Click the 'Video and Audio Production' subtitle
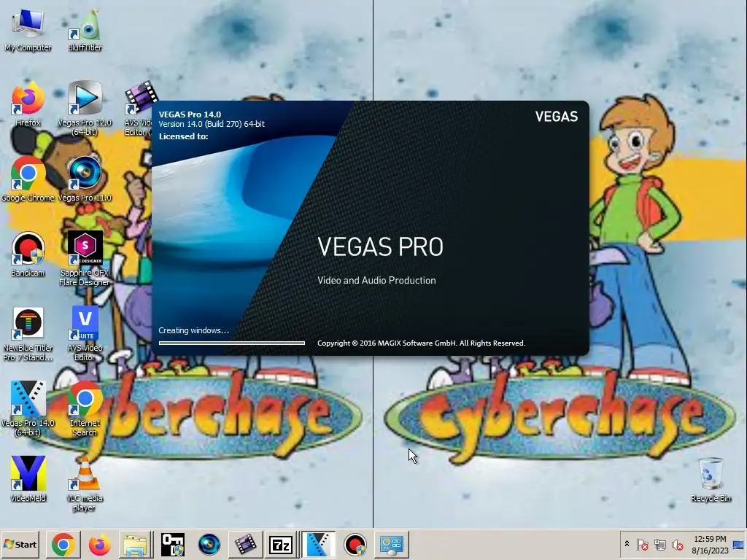Viewport: 747px width, 560px height. [x=376, y=280]
